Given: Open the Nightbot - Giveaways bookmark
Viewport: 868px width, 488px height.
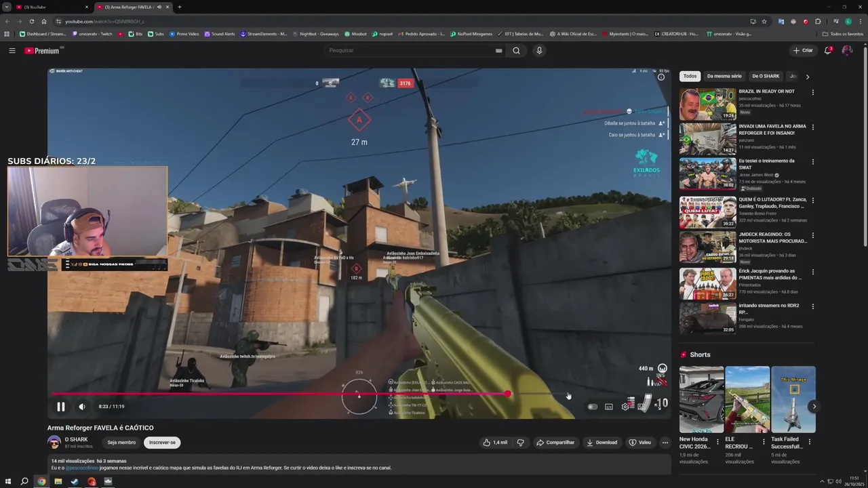Looking at the screenshot, I should point(315,34).
